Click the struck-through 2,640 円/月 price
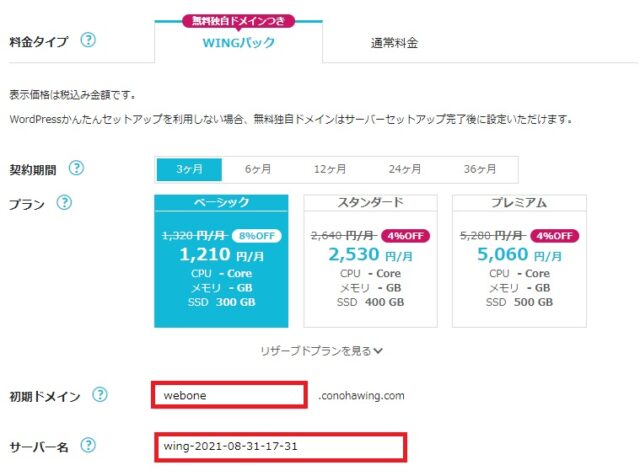Viewport: 640px width, 476px height. (x=343, y=236)
